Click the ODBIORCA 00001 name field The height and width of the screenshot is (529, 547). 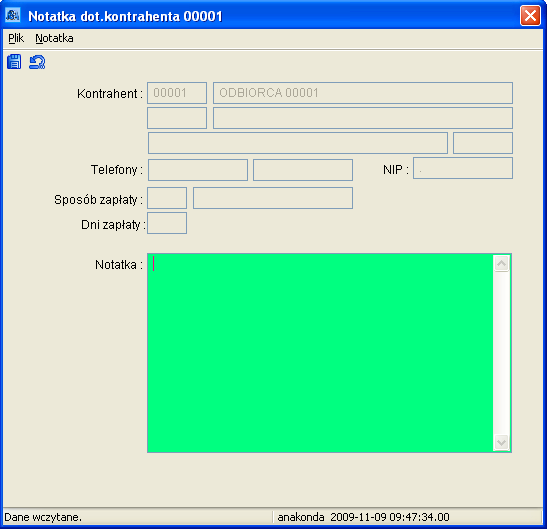pos(363,93)
